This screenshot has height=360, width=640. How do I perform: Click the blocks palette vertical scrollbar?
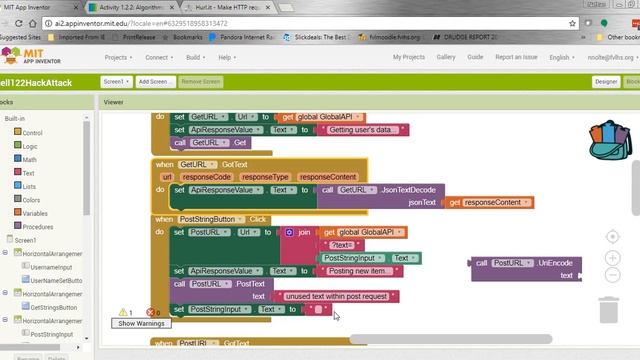(86, 167)
